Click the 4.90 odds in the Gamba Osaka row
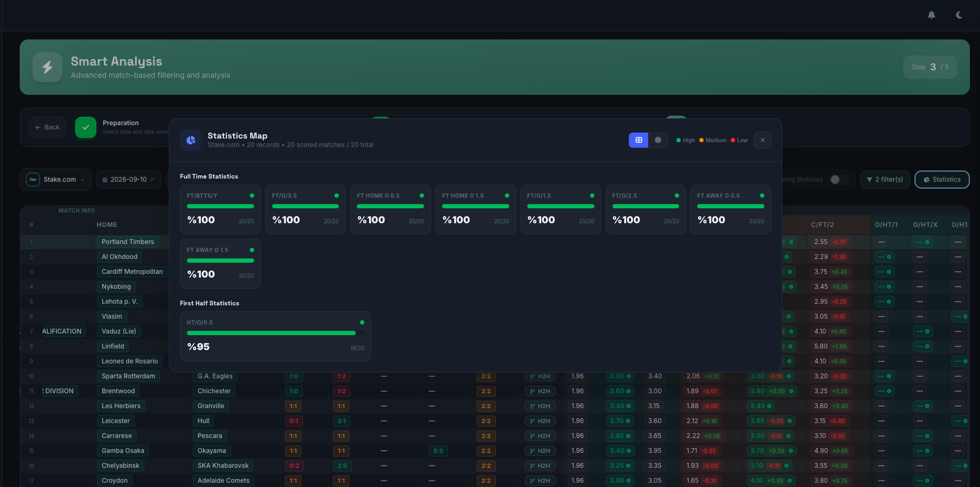This screenshot has height=487, width=980. click(821, 451)
